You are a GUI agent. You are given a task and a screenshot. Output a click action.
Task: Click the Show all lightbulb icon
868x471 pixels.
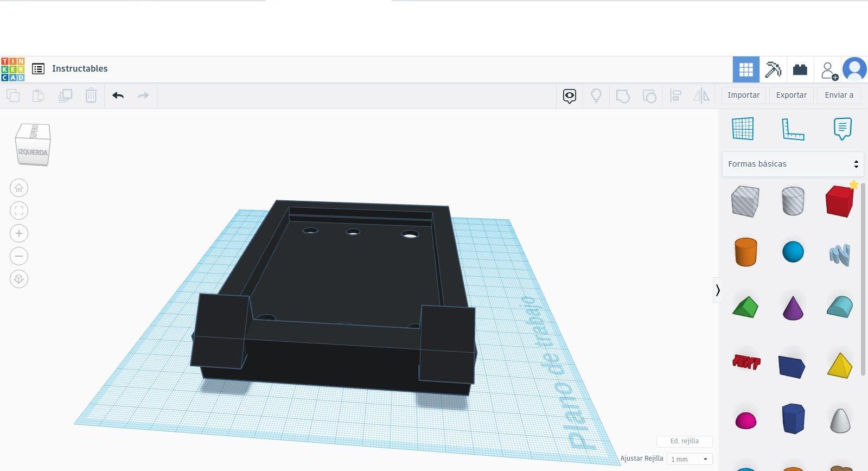tap(596, 96)
